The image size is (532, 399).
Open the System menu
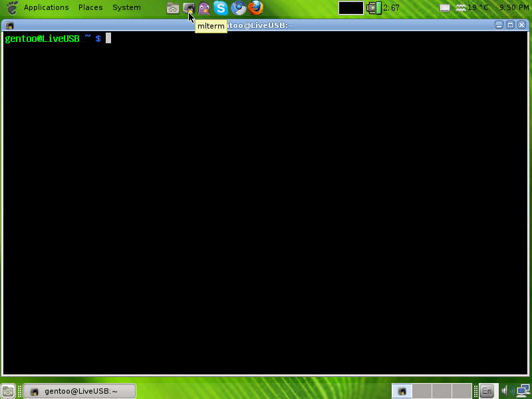click(126, 8)
